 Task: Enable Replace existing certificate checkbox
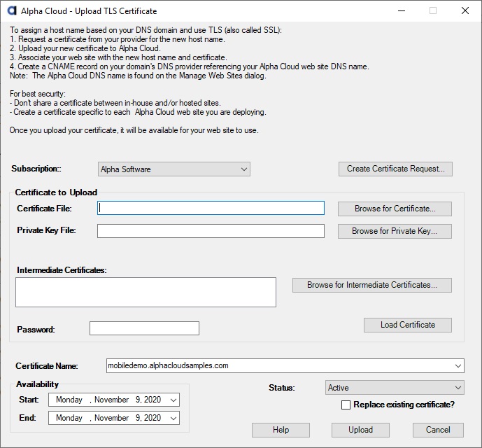[346, 405]
